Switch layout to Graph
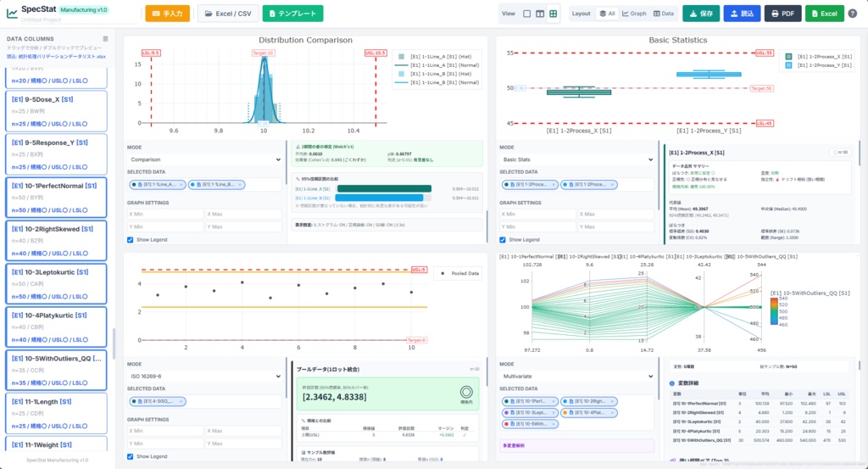868x469 pixels. point(634,14)
